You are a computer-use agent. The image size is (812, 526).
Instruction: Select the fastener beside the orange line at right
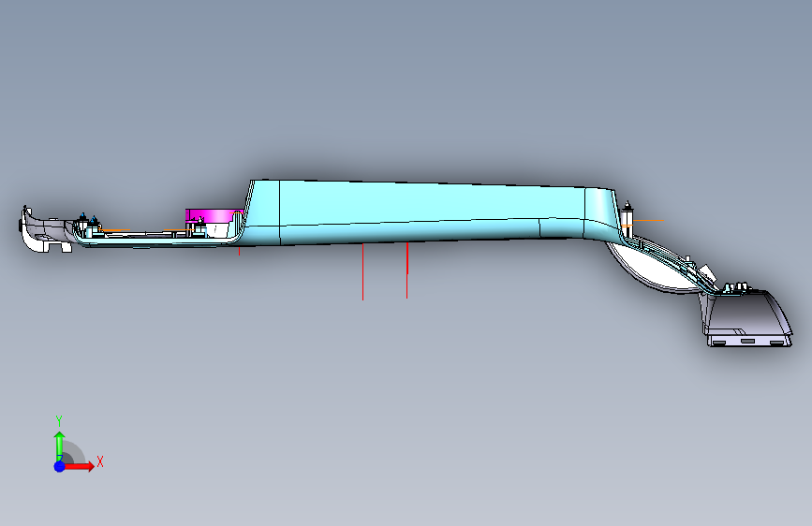pos(627,218)
